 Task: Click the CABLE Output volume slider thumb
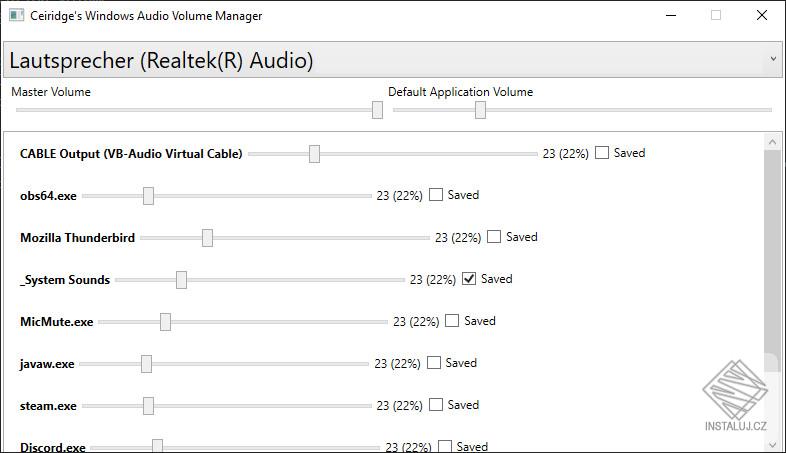(x=314, y=153)
